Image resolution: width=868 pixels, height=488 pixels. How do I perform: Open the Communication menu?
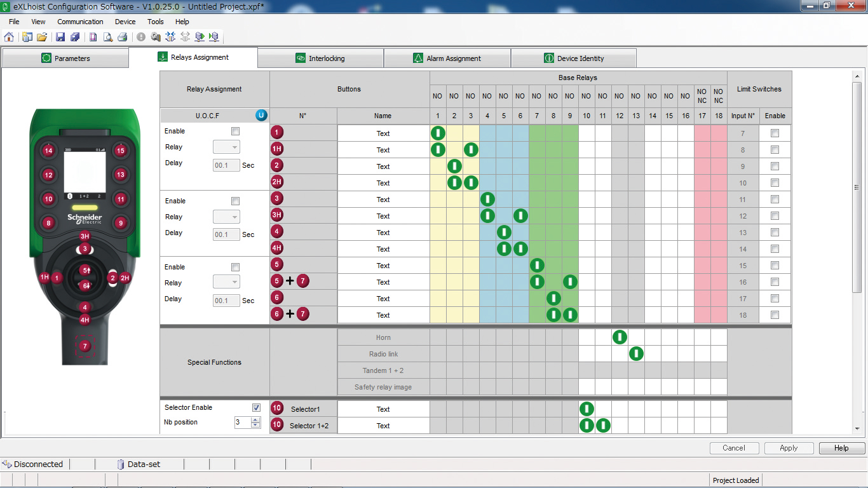click(x=80, y=22)
